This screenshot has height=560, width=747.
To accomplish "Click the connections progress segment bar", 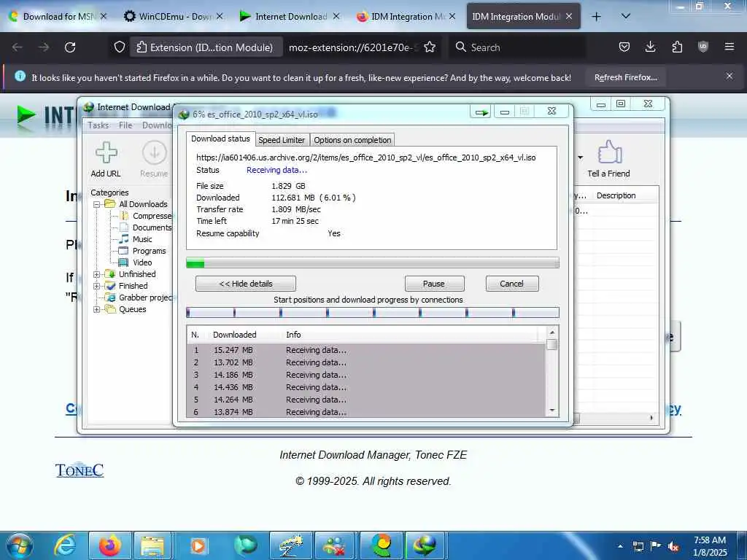I will pos(373,312).
